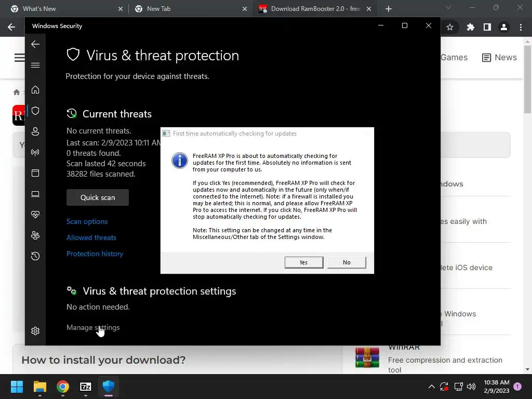Open Protection history clock icon in sidebar
This screenshot has height=399, width=532.
(x=35, y=256)
